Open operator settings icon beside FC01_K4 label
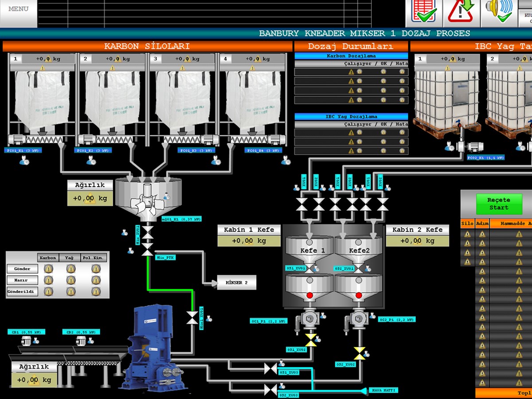The width and height of the screenshot is (532, 399). 286,160
